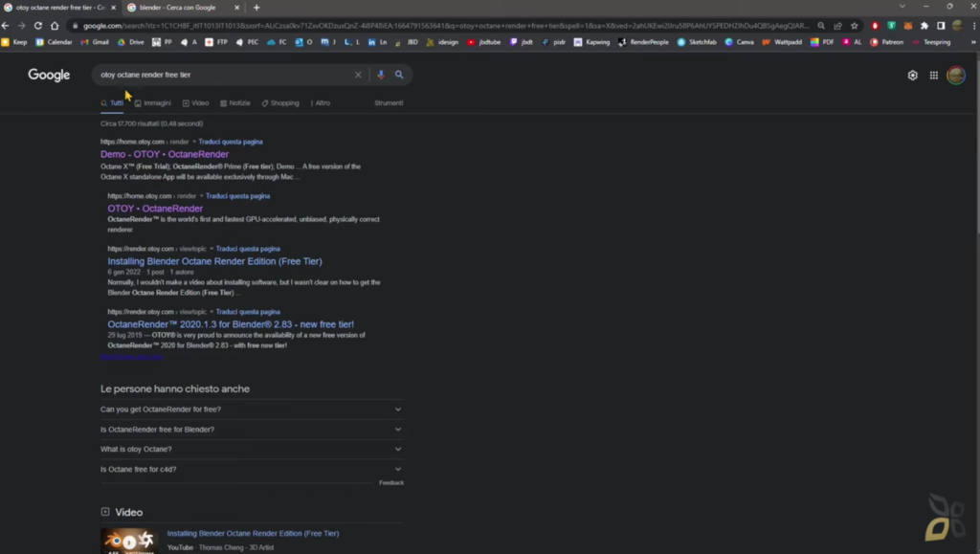Switch to Immagini search results
980x554 pixels.
coord(152,103)
